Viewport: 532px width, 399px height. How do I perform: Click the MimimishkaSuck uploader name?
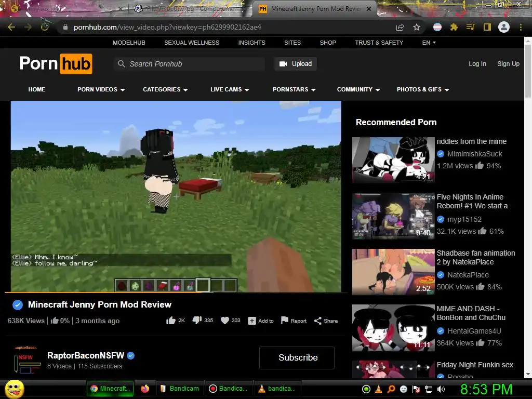point(475,154)
